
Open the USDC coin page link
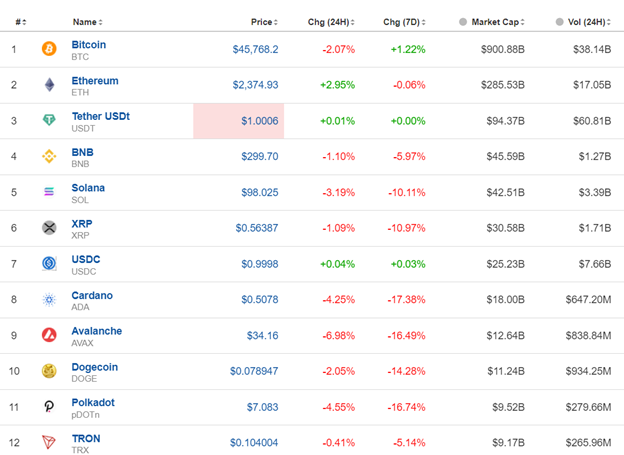click(86, 259)
